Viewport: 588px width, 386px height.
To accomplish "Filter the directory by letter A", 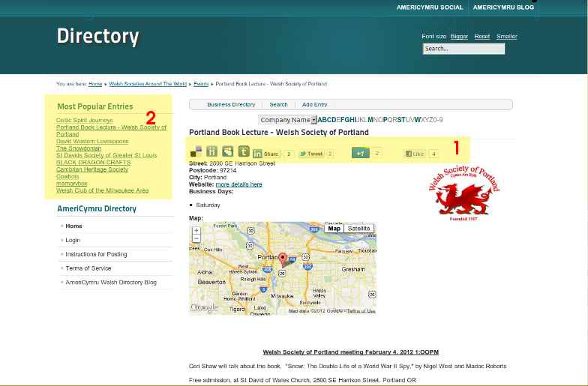I will (x=319, y=120).
